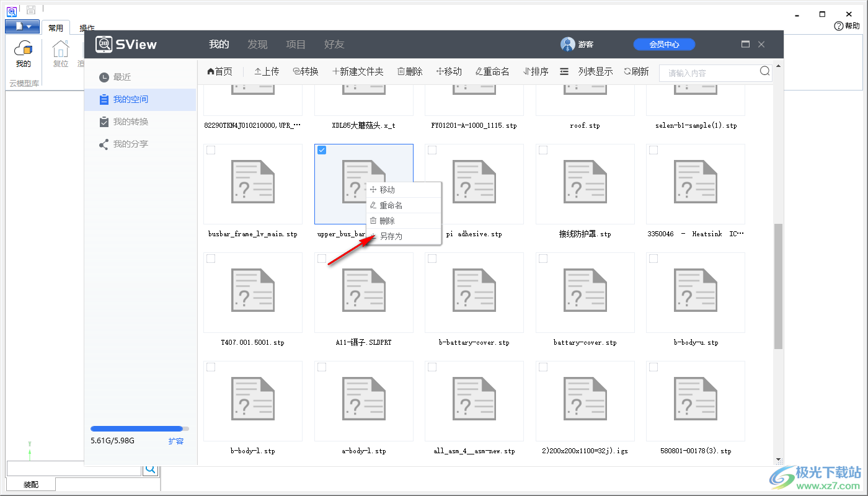Click the bottom-left search input field

click(x=74, y=469)
